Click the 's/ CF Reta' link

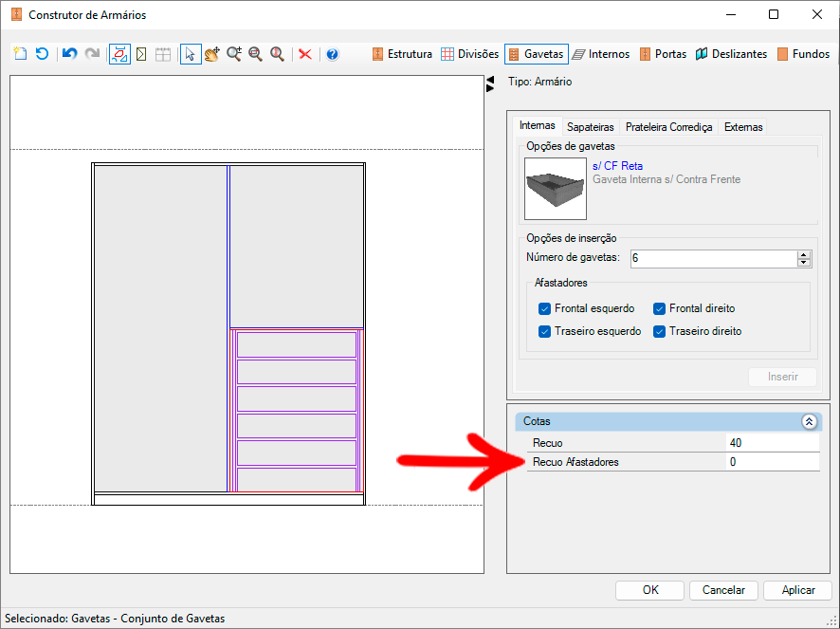(x=618, y=166)
